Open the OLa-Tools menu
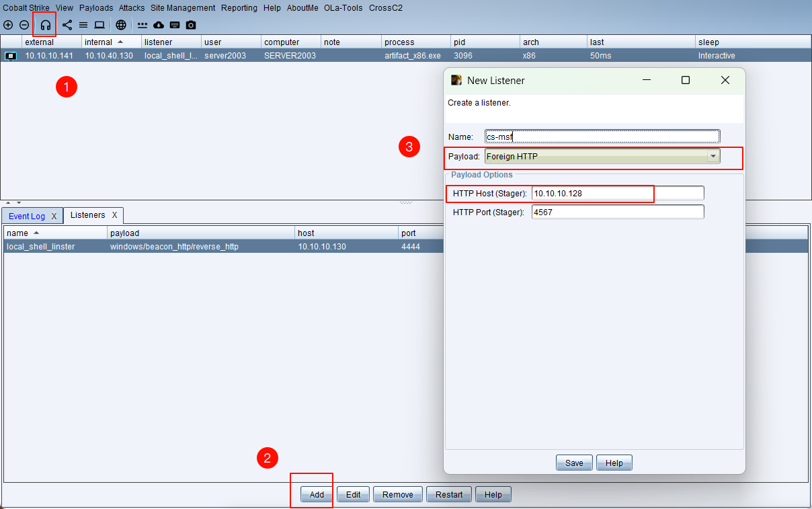This screenshot has height=509, width=812. (x=343, y=8)
